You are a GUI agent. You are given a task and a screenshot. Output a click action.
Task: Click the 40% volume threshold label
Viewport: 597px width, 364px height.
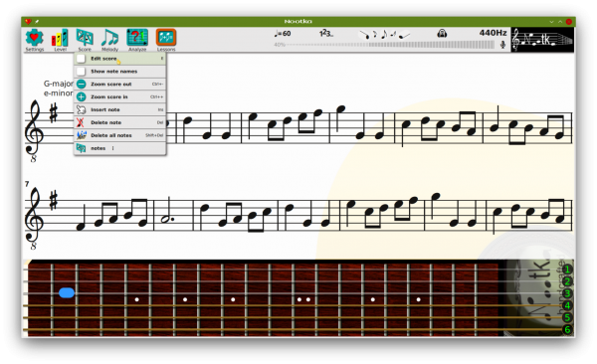tap(280, 45)
